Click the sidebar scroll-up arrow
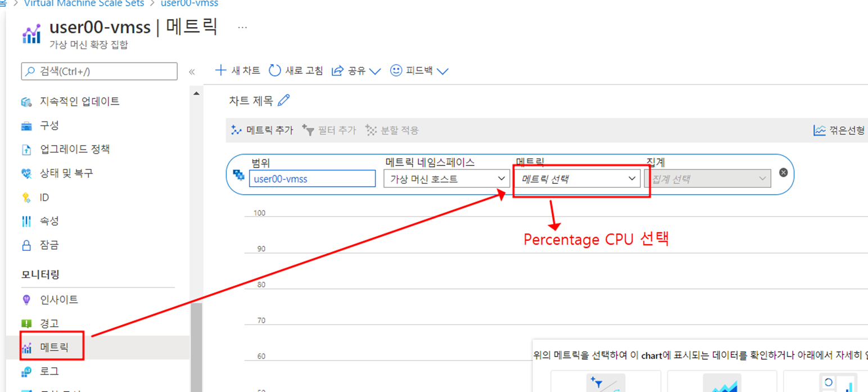Screen dimensions: 868x392 (196, 93)
